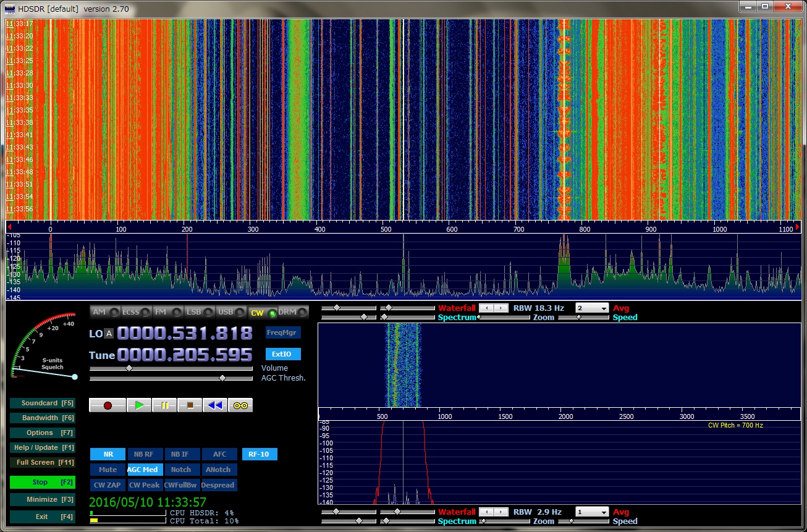Select LSB demodulation mode

tap(200, 312)
